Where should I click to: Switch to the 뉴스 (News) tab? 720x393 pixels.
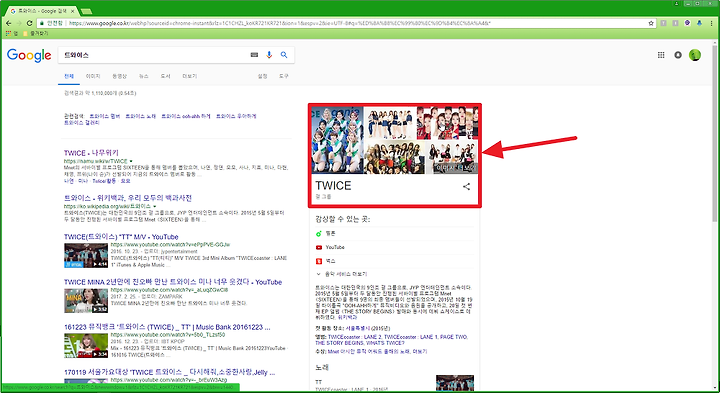click(144, 76)
